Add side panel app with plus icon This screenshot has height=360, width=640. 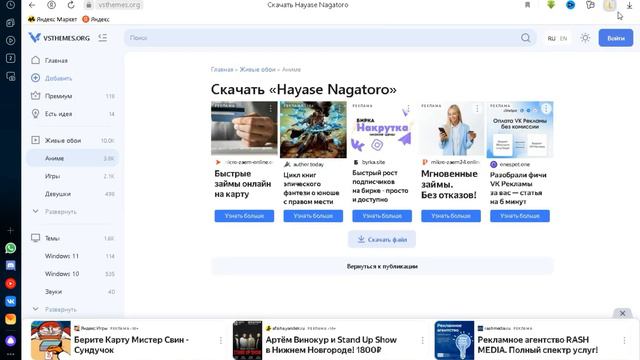pos(11,230)
